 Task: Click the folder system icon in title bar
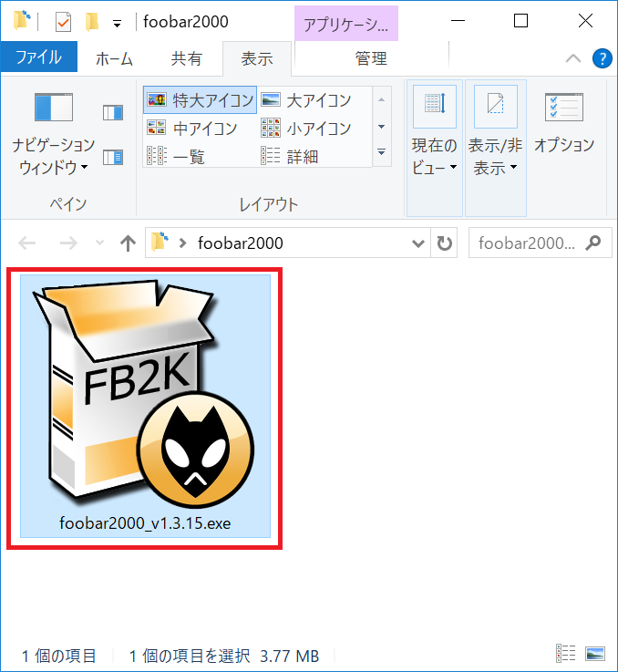point(22,21)
